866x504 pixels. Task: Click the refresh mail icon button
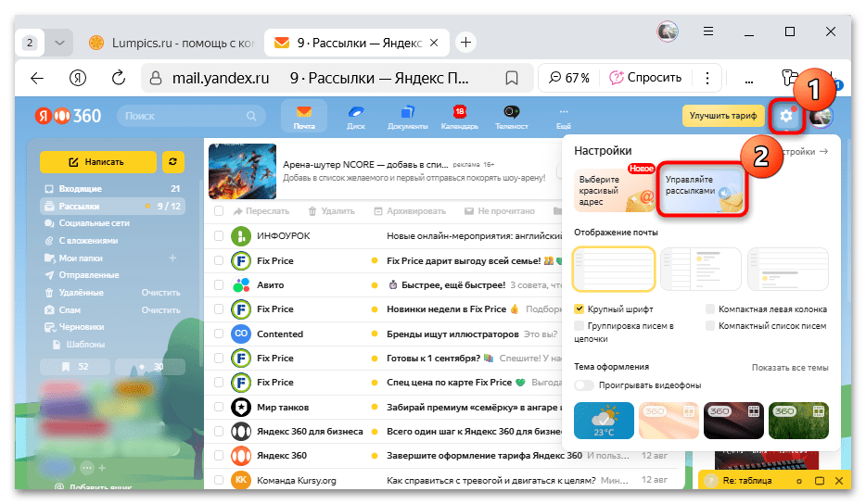171,161
